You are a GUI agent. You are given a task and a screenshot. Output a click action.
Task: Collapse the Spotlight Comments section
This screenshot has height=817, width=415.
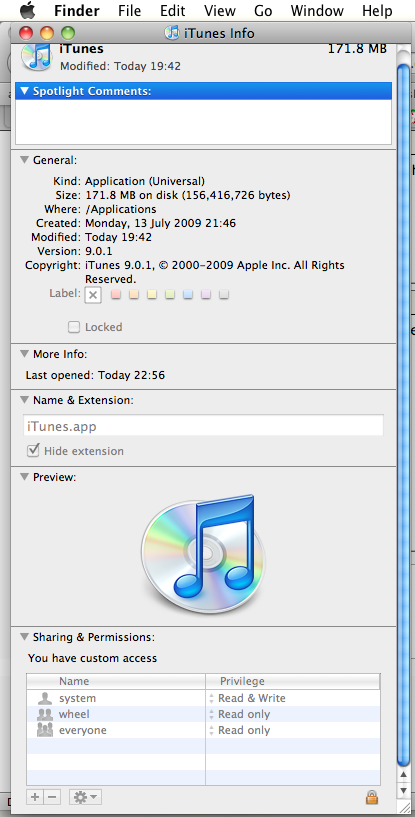click(x=24, y=91)
